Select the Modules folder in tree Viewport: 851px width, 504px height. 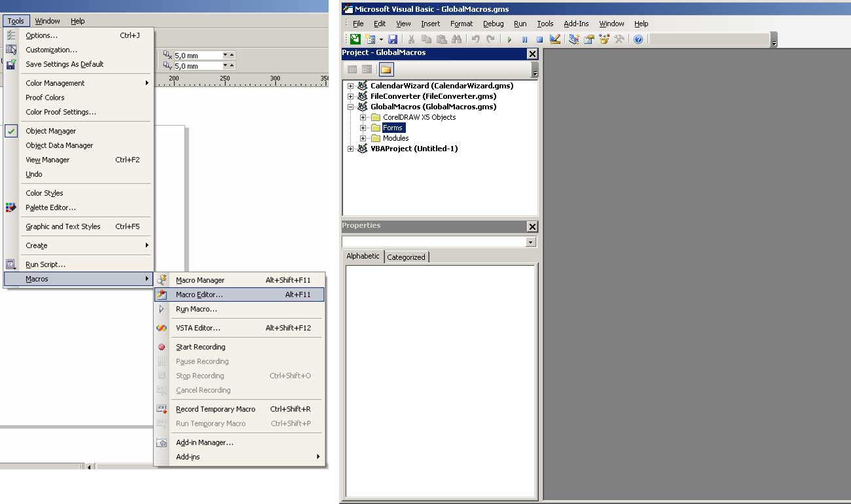(x=395, y=138)
